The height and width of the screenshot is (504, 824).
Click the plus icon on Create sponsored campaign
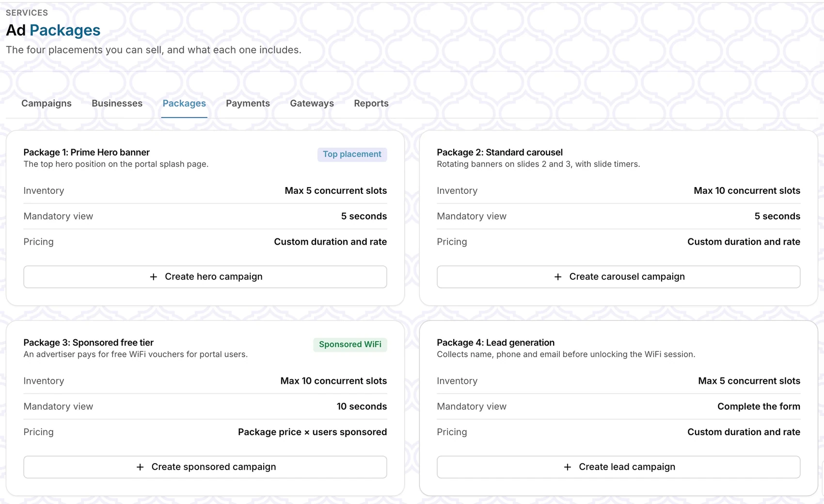140,467
